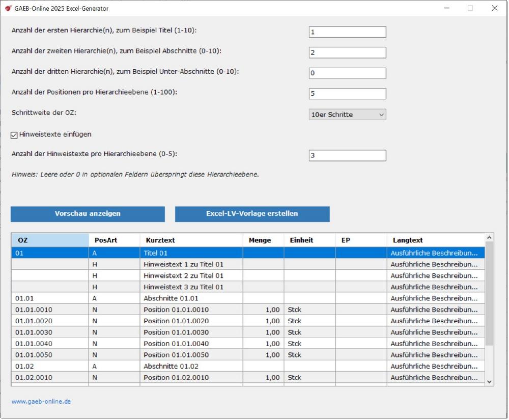Minimize the Excel-Generator window
The height and width of the screenshot is (420, 509).
pyautogui.click(x=447, y=8)
